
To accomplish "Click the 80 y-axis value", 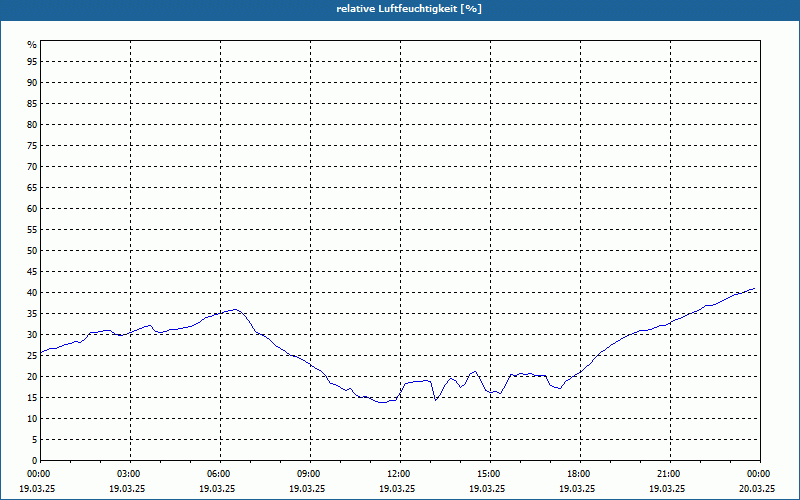I will pyautogui.click(x=32, y=124).
